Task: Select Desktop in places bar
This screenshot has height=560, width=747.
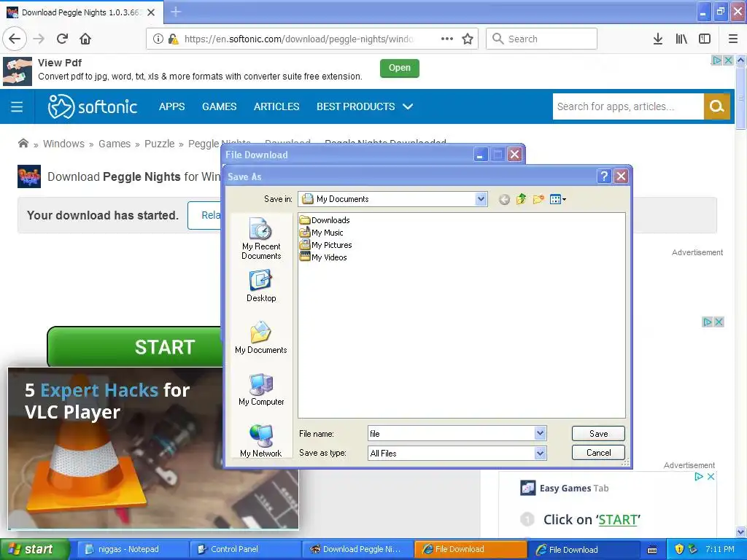Action: tap(261, 286)
